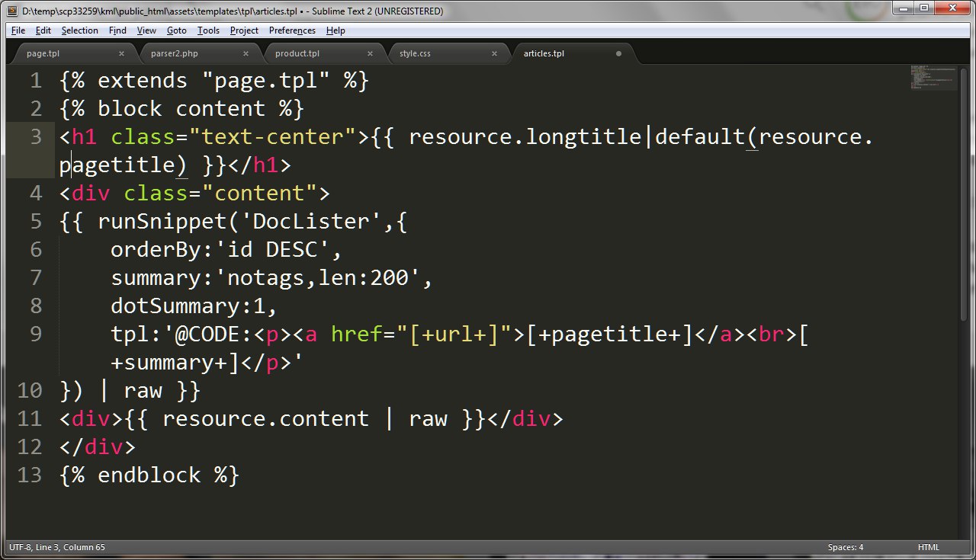Open the Goto menu

point(177,30)
